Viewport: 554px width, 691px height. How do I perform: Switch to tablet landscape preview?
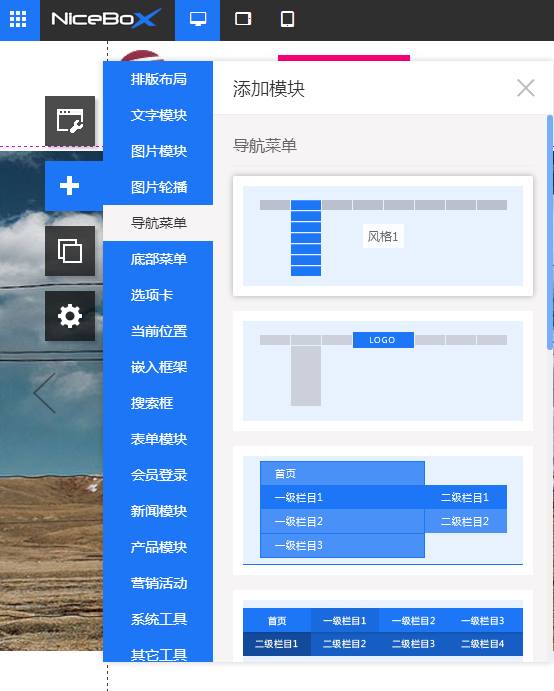pyautogui.click(x=243, y=19)
